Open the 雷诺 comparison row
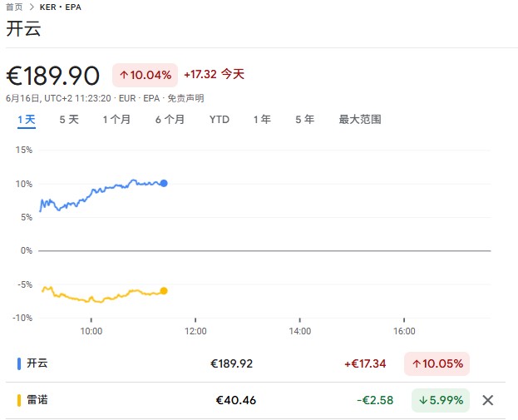The width and height of the screenshot is (518, 420). pos(255,401)
